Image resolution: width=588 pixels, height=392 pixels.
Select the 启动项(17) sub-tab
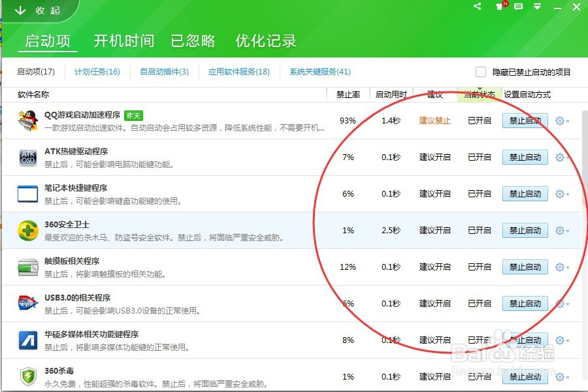pos(36,72)
